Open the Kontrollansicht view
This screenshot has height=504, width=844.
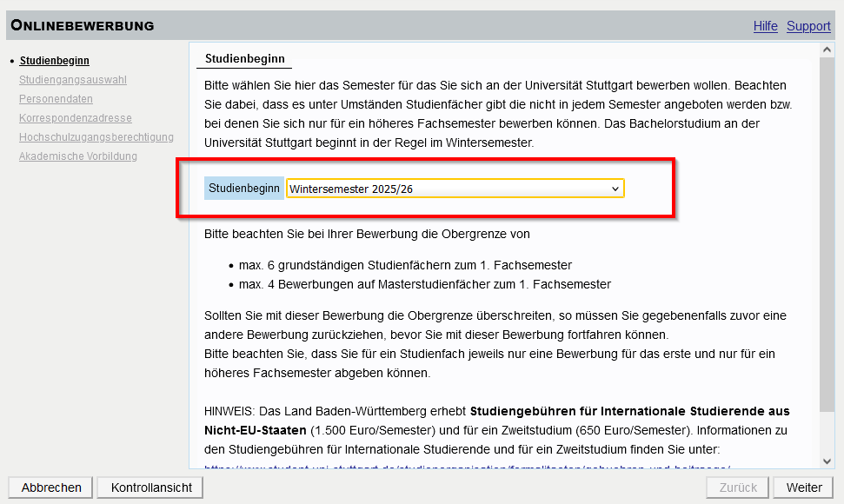150,487
